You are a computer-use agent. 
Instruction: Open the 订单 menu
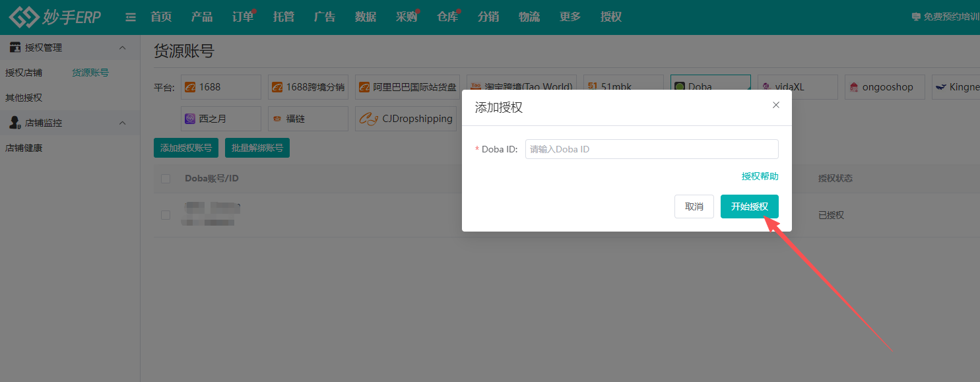pos(243,17)
